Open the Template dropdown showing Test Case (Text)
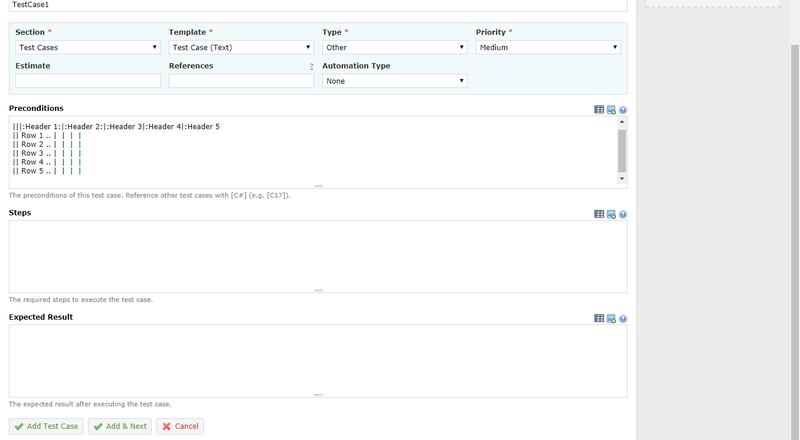 (x=241, y=47)
